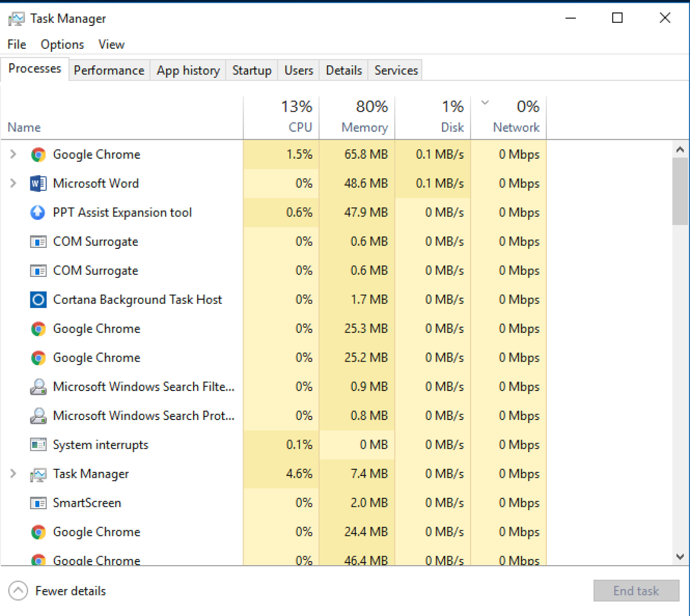
Task: Click the Task Manager process icon
Action: pyautogui.click(x=38, y=474)
